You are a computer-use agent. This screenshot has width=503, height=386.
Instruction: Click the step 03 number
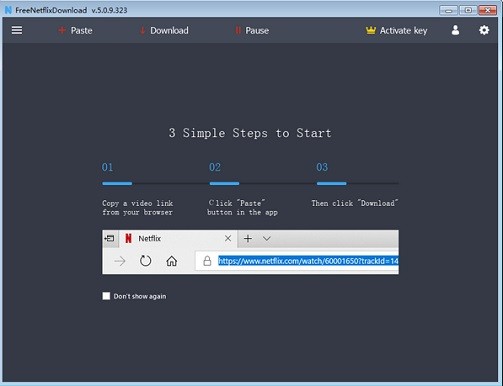coord(322,167)
